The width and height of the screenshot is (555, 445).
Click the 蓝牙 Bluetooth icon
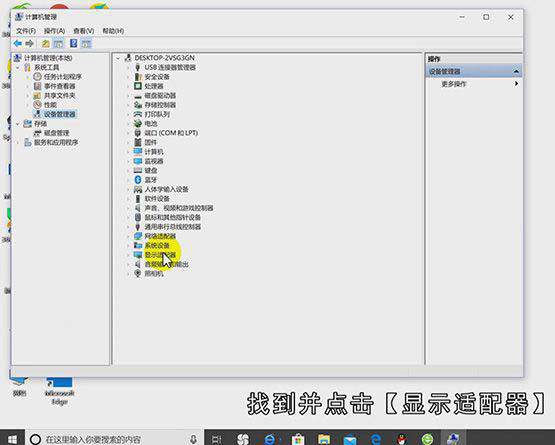138,180
